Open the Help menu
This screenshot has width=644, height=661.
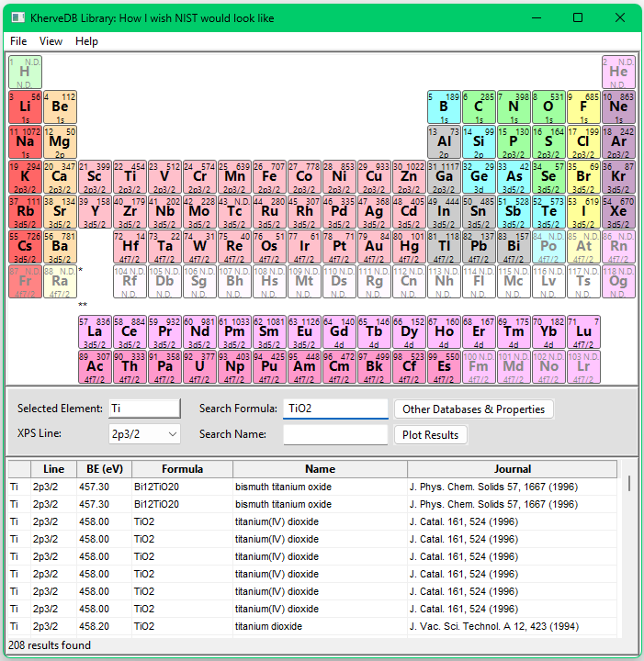point(86,41)
